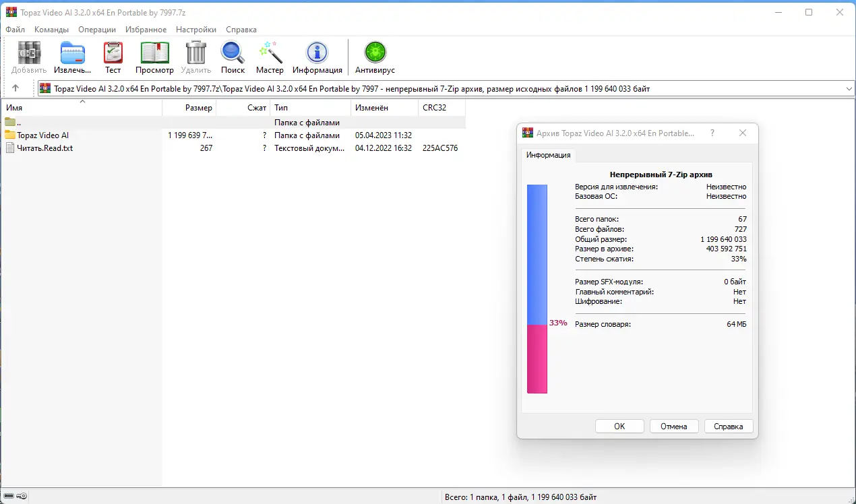Screen dimensions: 856x504
Task: Open file with Просмотр (View) icon
Action: pyautogui.click(x=154, y=53)
